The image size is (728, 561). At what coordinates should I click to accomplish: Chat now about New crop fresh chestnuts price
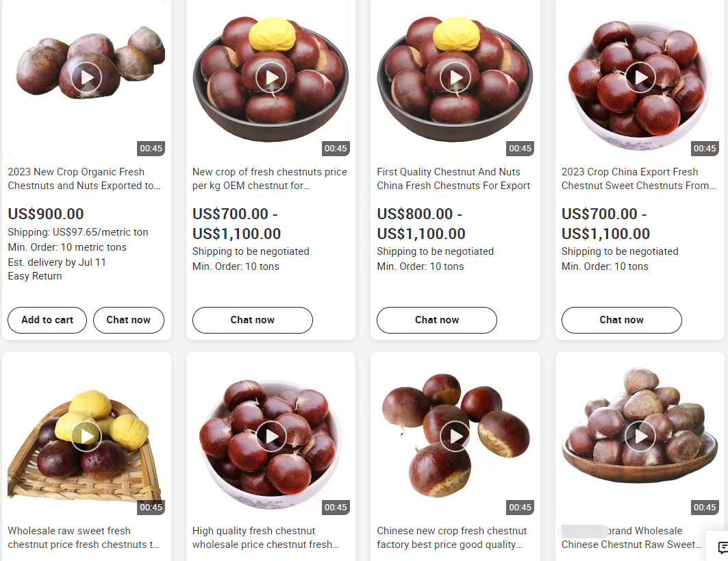[x=253, y=320]
